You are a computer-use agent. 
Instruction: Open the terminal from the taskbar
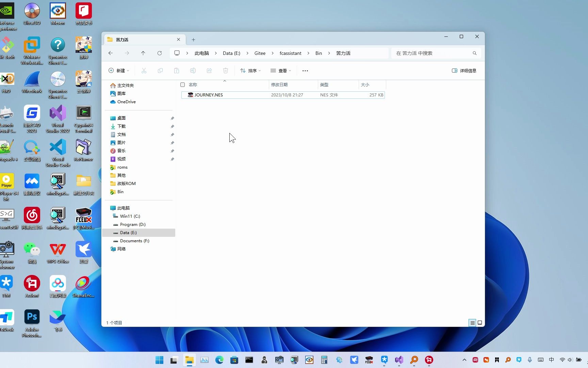(249, 360)
